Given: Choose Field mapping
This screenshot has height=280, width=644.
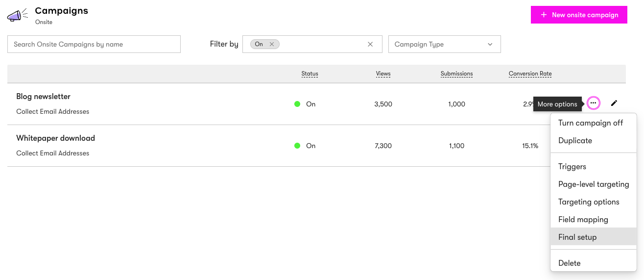Looking at the screenshot, I should (594, 220).
